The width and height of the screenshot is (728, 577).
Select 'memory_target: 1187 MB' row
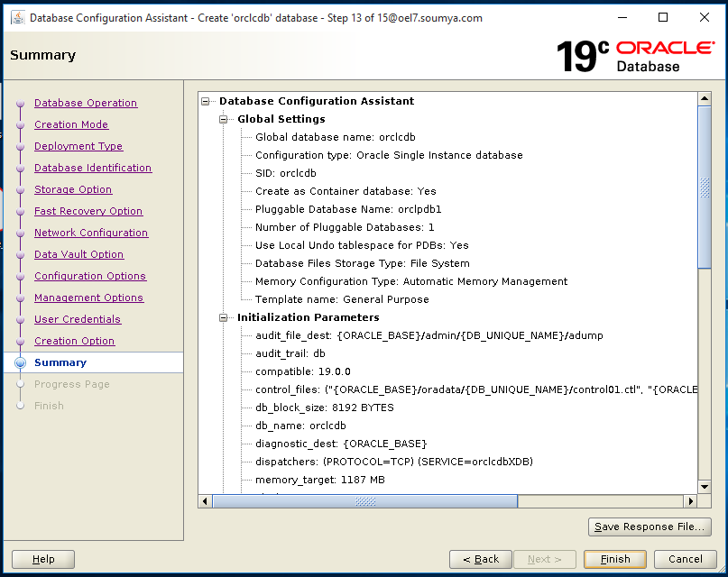(x=320, y=480)
